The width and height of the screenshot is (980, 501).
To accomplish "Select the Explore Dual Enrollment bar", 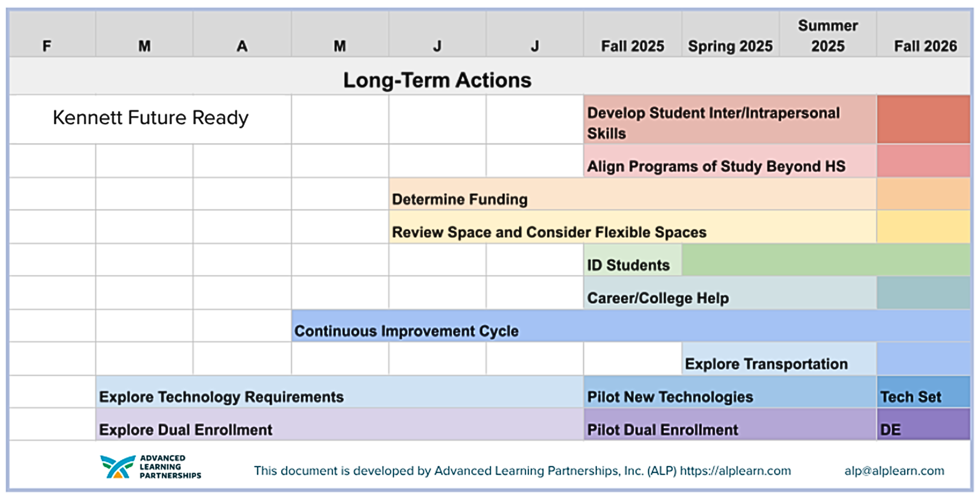I will tap(186, 429).
